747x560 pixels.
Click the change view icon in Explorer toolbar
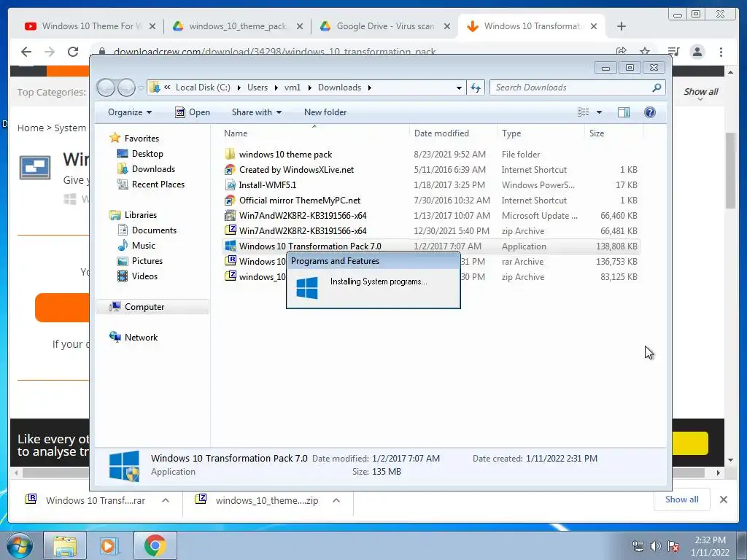tap(584, 112)
